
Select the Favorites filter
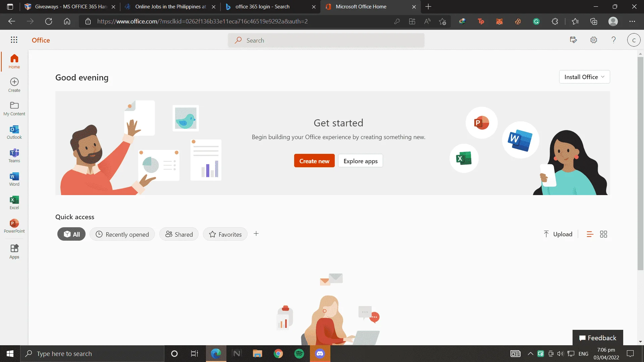point(225,234)
